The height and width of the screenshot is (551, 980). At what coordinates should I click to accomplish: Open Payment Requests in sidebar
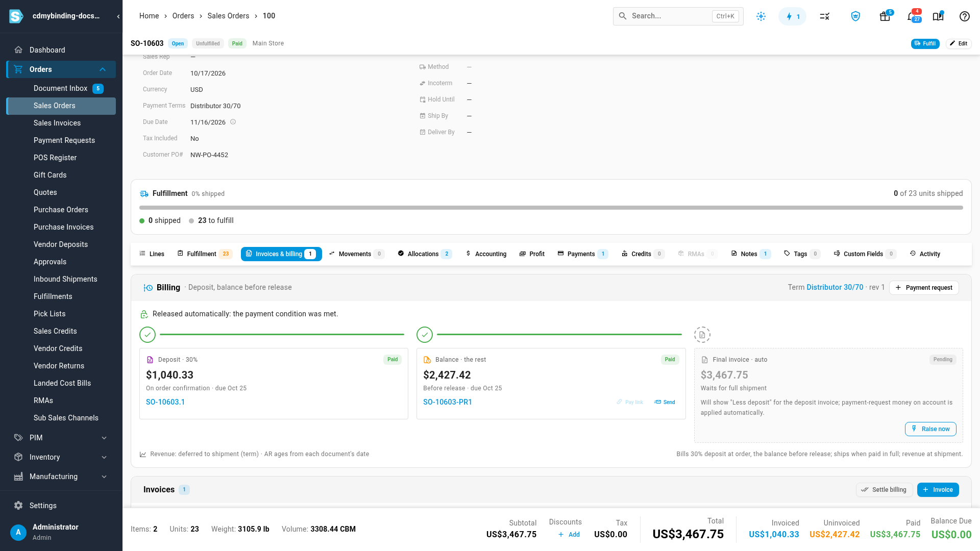click(x=61, y=140)
